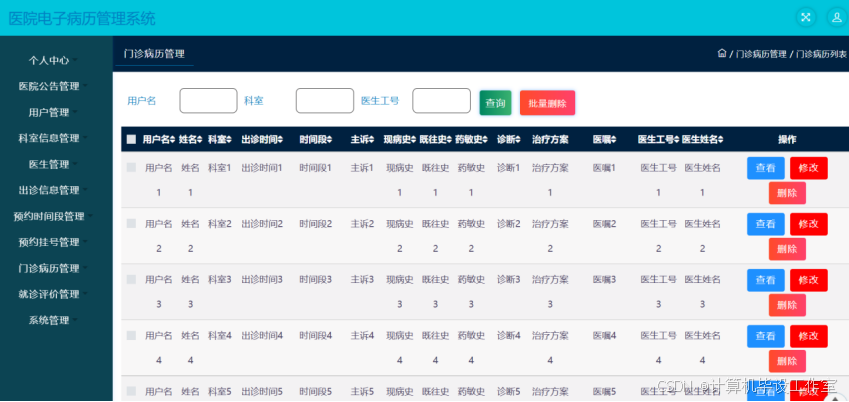Sort by 既往史 column arrow icon
Image resolution: width=849 pixels, height=402 pixels.
point(449,140)
